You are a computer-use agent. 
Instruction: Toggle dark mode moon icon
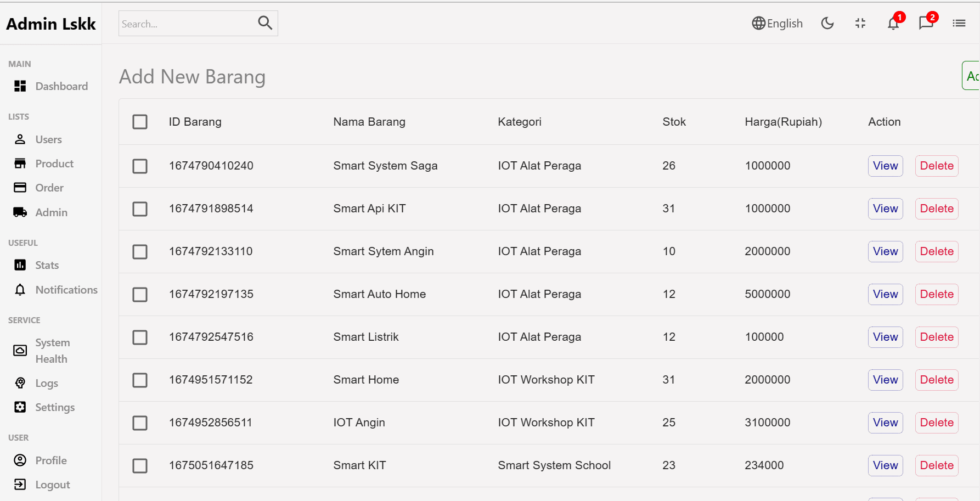coord(827,23)
